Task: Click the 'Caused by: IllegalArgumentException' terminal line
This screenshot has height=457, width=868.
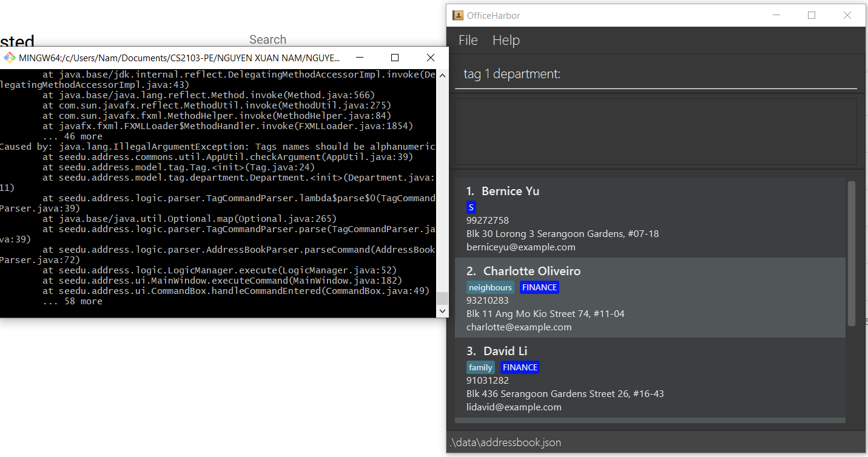Action: [218, 147]
